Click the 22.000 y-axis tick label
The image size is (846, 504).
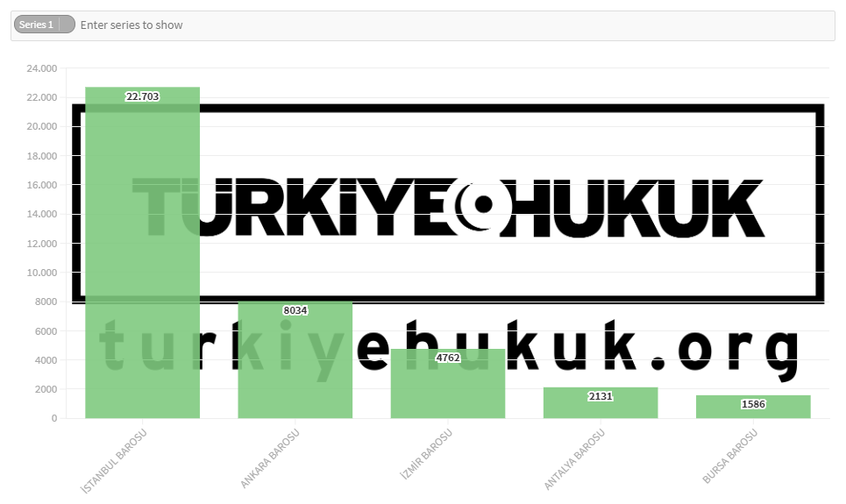[41, 97]
